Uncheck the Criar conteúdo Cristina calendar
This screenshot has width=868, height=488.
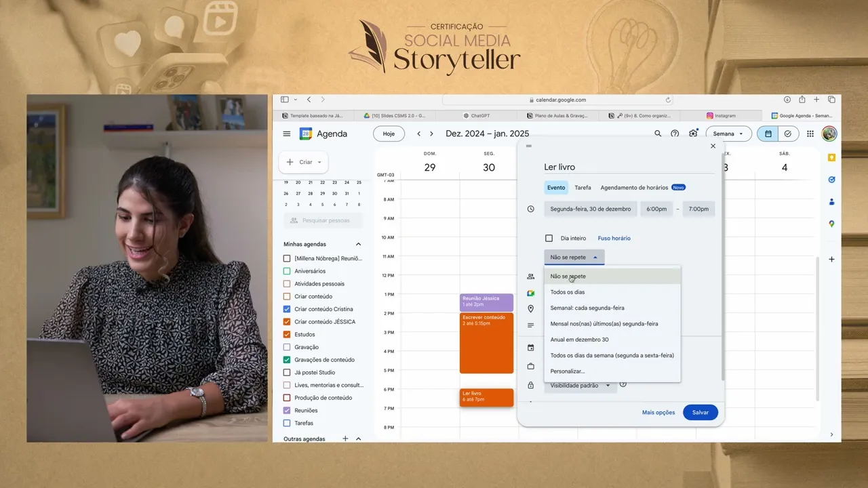tap(287, 309)
